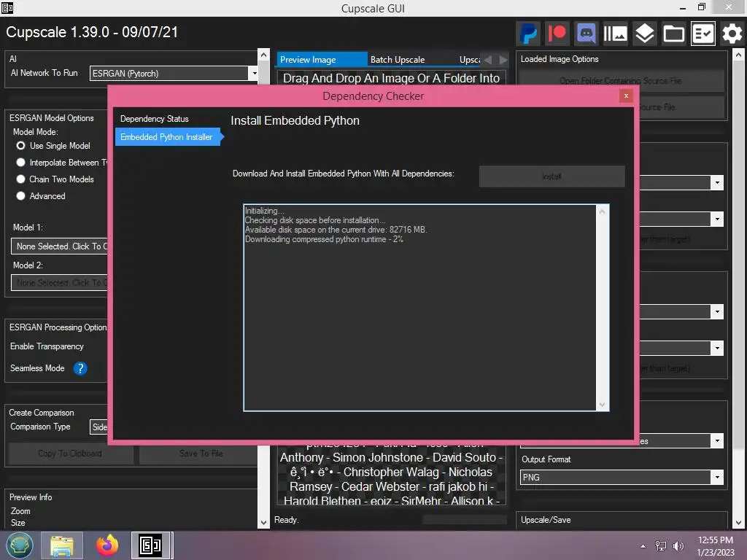Viewport: 747px width, 560px height.
Task: Click 'Available disk space' log line
Action: [336, 230]
